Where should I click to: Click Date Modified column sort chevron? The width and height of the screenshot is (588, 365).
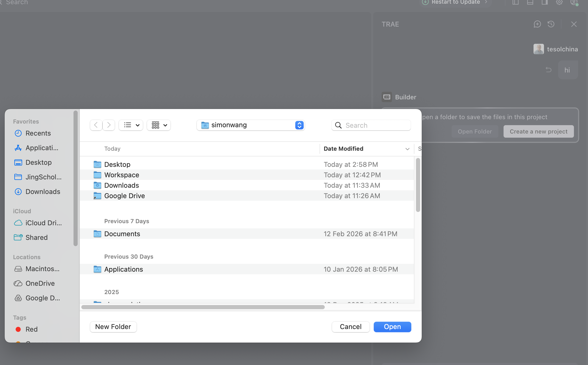click(x=407, y=149)
